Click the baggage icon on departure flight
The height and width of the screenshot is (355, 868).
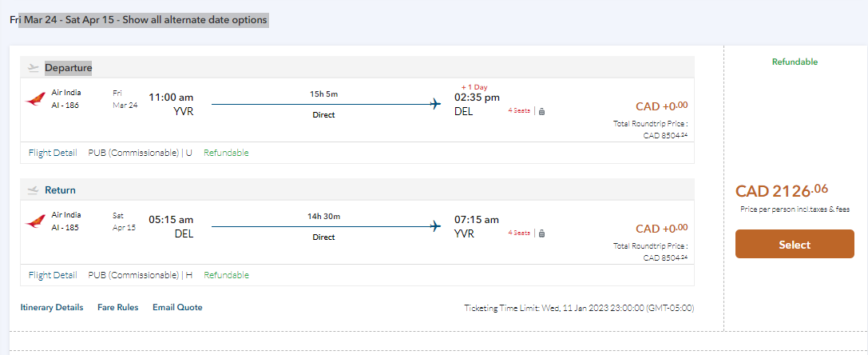click(542, 111)
